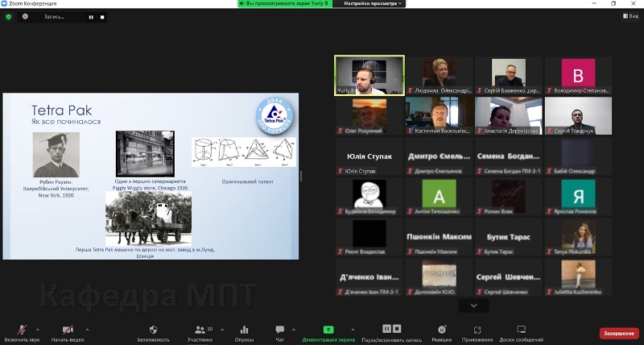The image size is (644, 345).
Task: Stop the recording in top-left indicator
Action: [102, 17]
